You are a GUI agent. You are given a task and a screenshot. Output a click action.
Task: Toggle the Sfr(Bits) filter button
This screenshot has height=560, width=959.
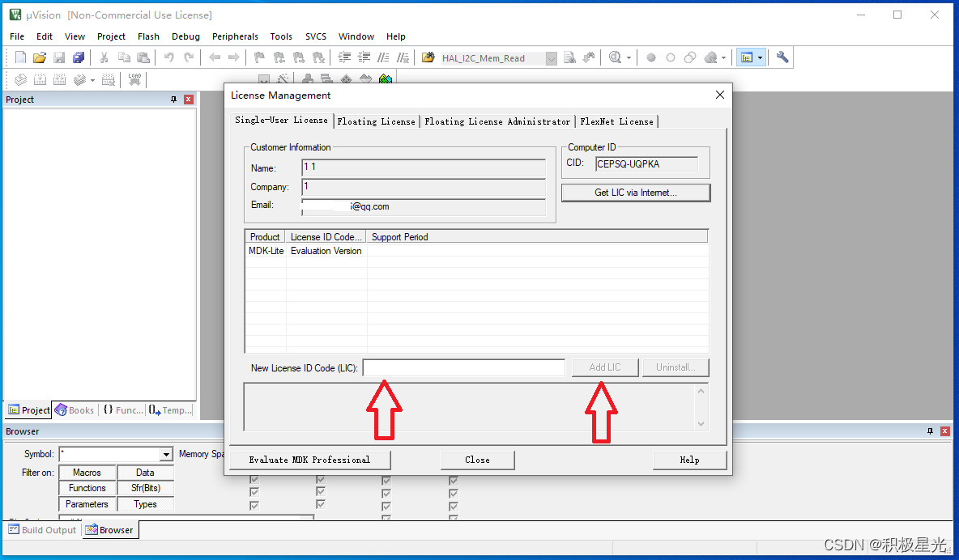pyautogui.click(x=145, y=488)
